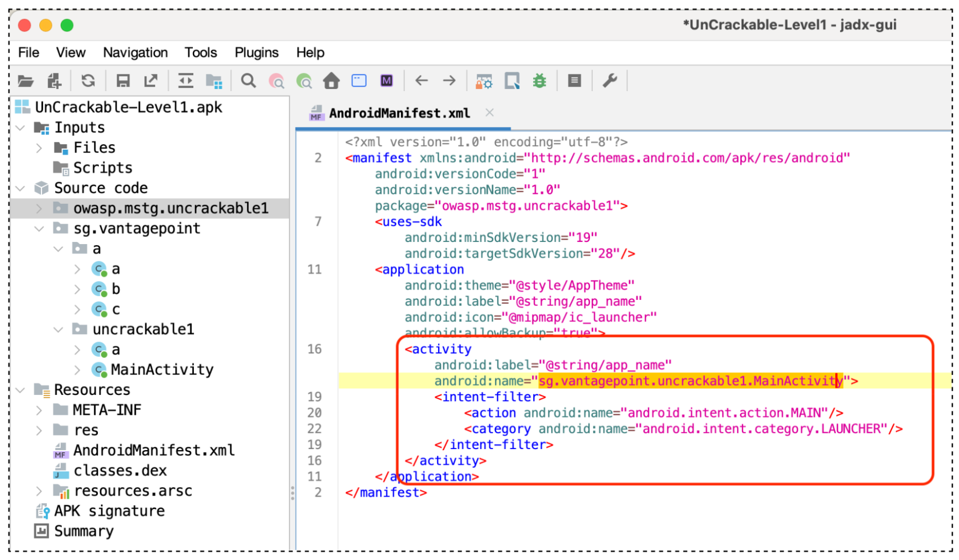Click the Export project toolbar icon
The width and height of the screenshot is (959, 560).
click(151, 81)
